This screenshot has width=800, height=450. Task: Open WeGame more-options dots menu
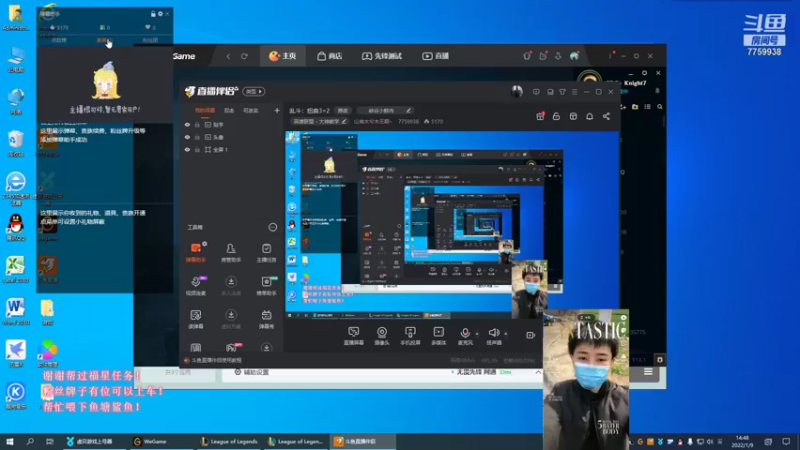610,56
